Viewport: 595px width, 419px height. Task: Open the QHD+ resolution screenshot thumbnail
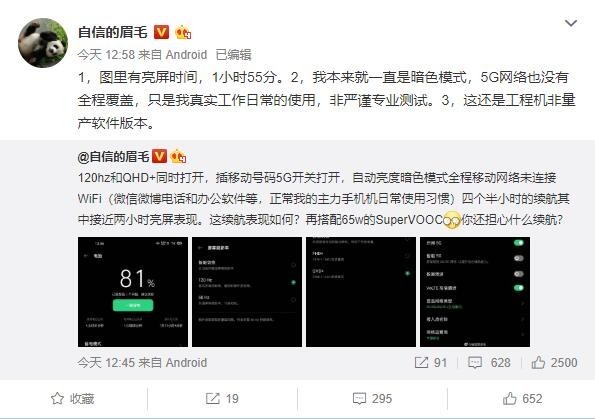pyautogui.click(x=361, y=292)
